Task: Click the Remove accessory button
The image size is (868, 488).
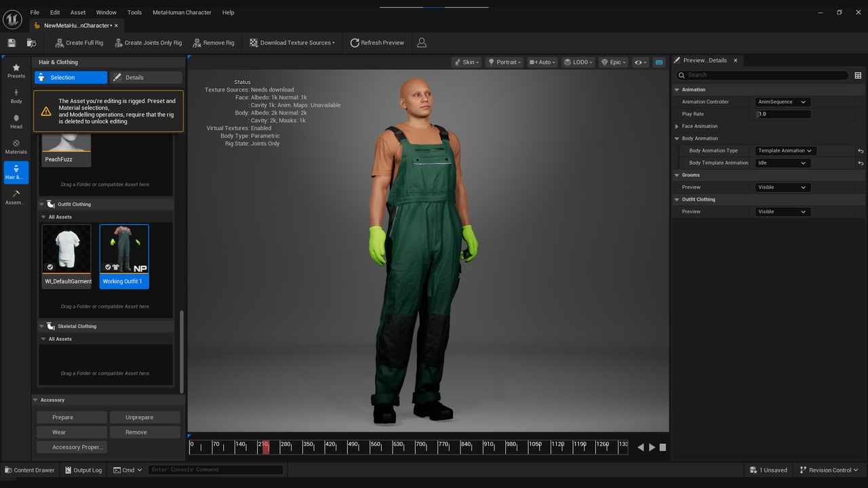Action: tap(145, 432)
